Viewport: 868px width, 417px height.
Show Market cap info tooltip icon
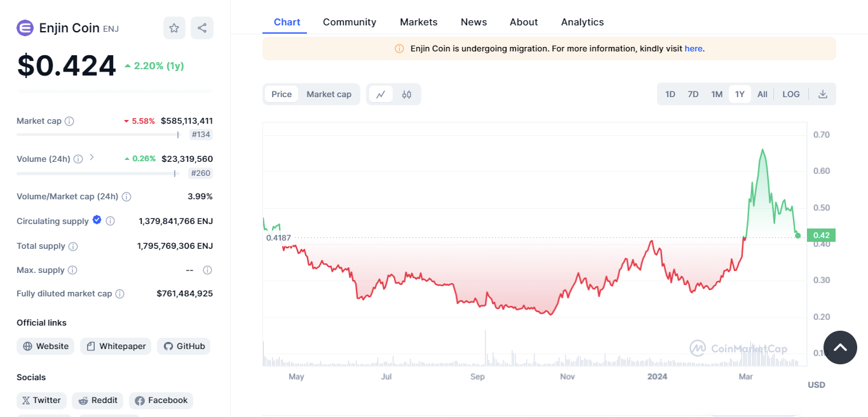coord(69,121)
